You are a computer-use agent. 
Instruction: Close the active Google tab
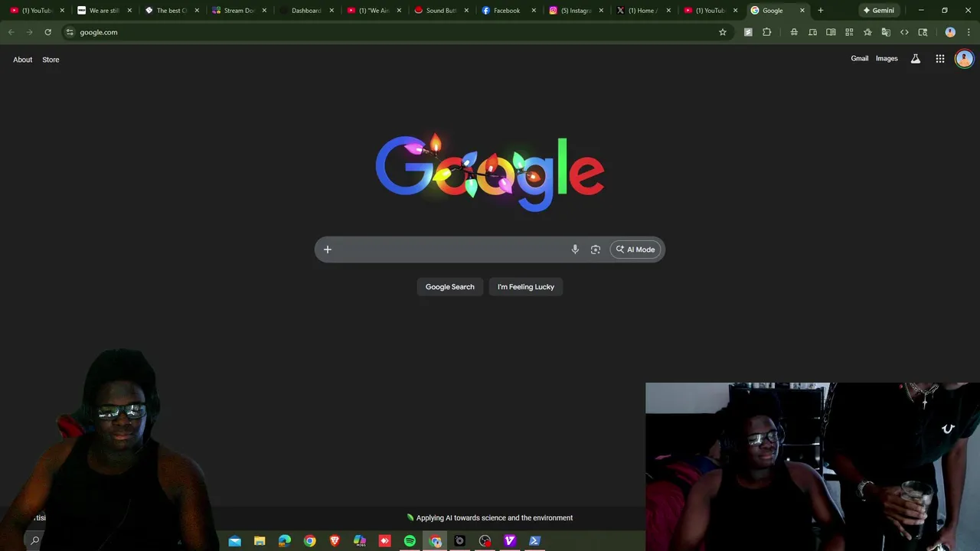(802, 11)
